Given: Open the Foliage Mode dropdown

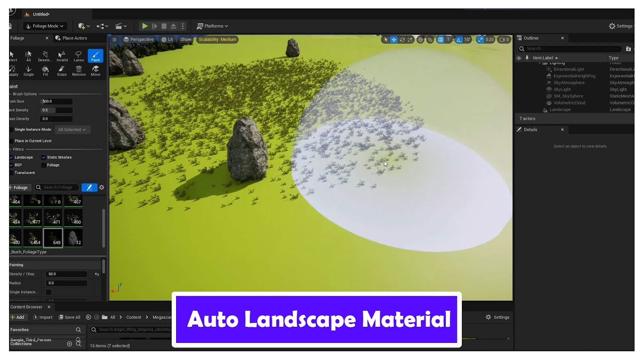Looking at the screenshot, I should 45,26.
